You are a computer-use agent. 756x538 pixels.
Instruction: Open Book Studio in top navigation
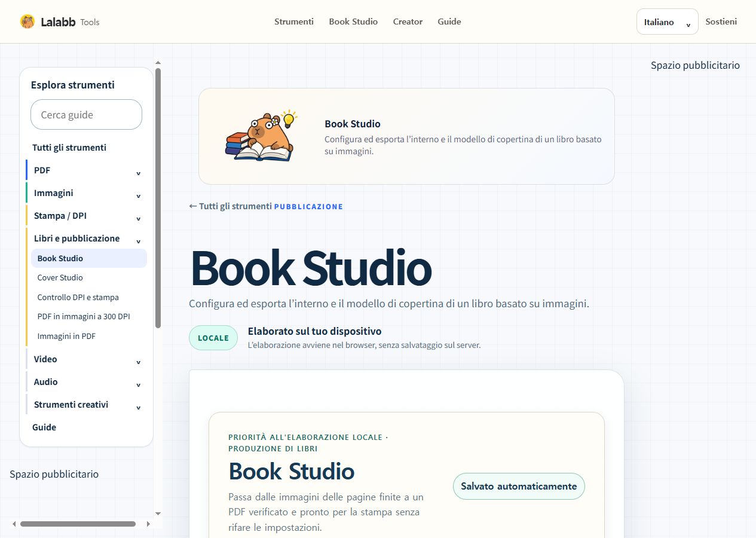(x=353, y=22)
